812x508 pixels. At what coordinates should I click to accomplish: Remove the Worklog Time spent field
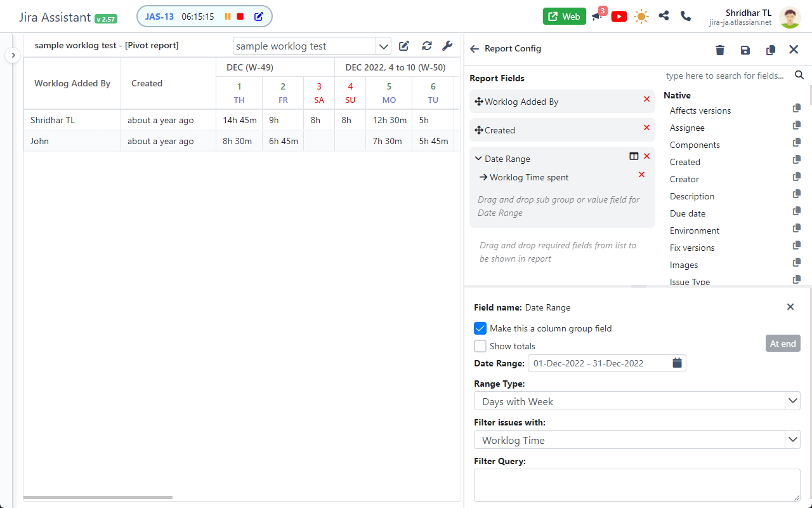641,175
